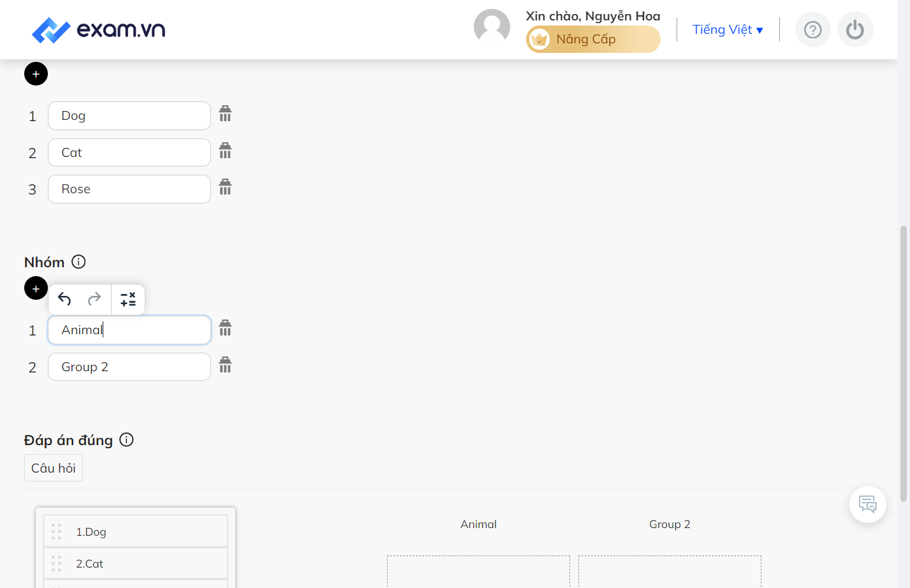Delete the Group 2 entry
The height and width of the screenshot is (588, 910).
[x=225, y=365]
